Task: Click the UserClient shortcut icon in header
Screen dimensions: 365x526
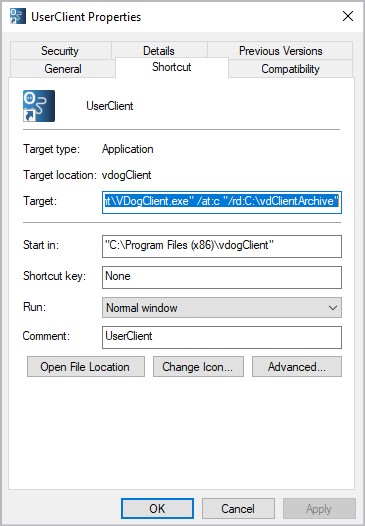Action: tap(39, 106)
